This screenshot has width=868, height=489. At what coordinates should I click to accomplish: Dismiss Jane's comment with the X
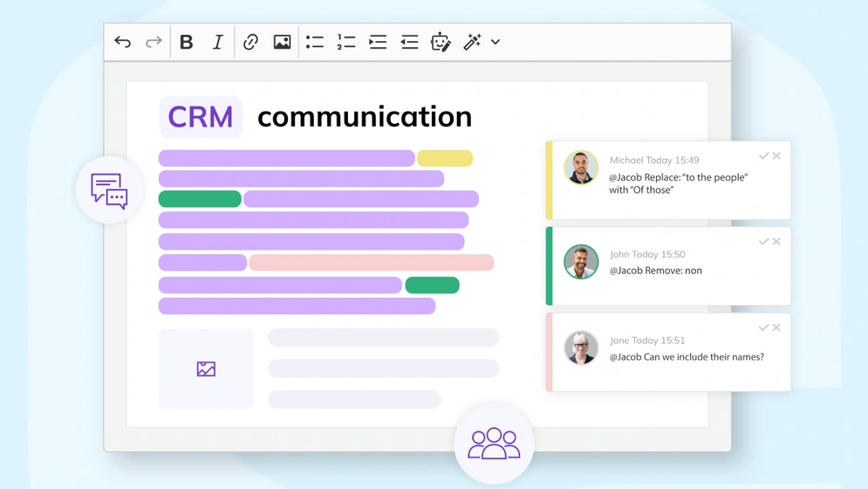776,327
